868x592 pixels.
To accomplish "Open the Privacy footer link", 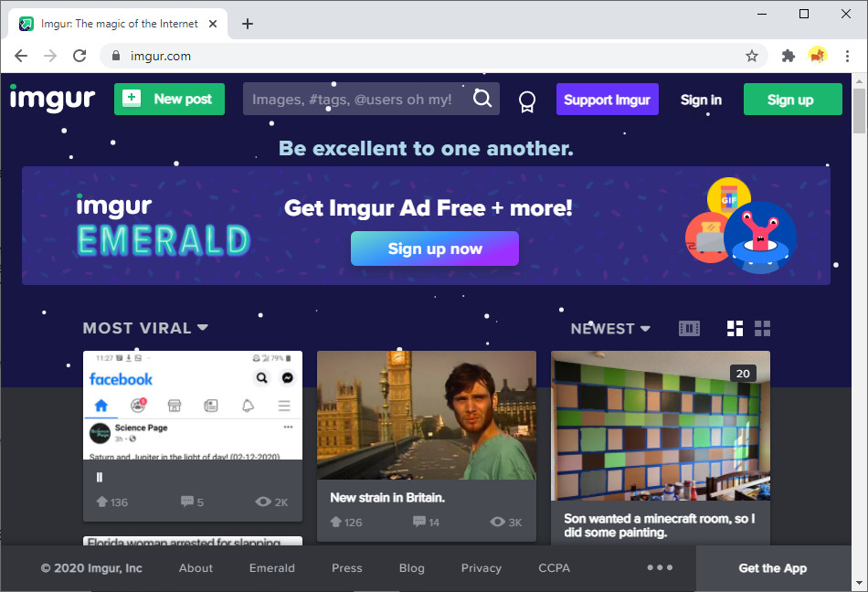I will pos(481,568).
